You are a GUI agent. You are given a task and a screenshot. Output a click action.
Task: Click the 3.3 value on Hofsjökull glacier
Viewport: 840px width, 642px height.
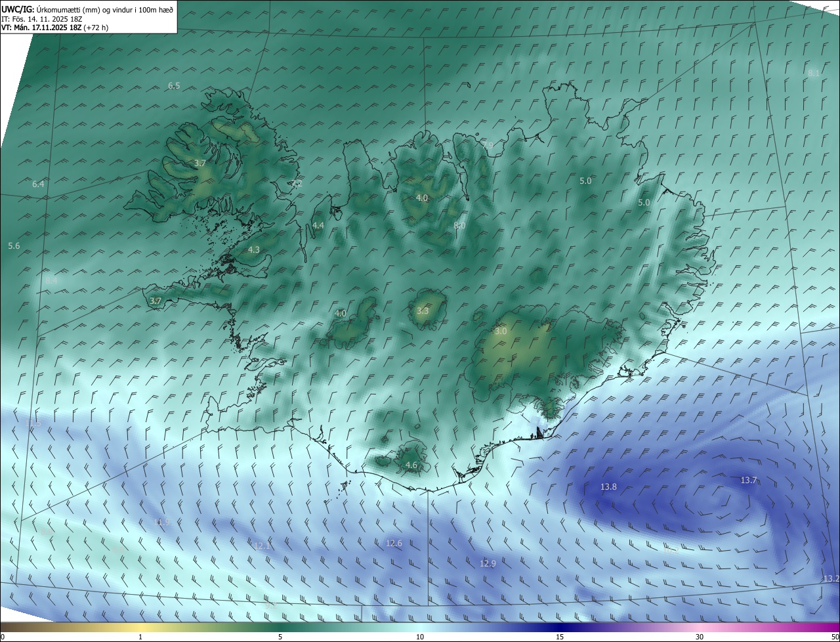423,311
